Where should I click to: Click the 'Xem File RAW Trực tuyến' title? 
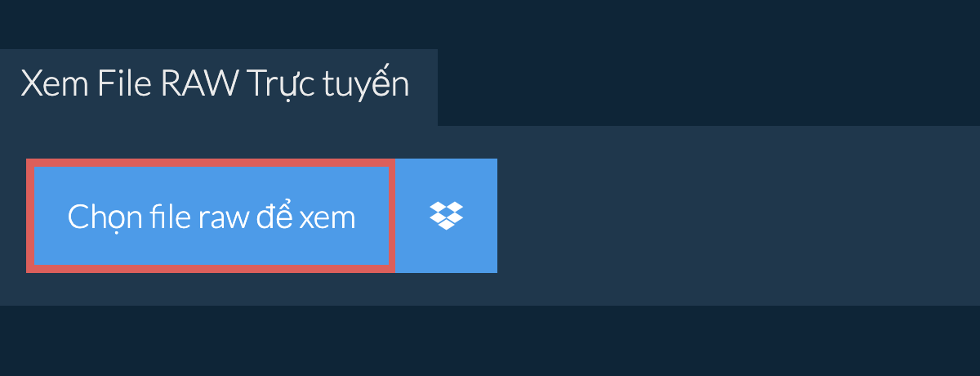click(215, 85)
